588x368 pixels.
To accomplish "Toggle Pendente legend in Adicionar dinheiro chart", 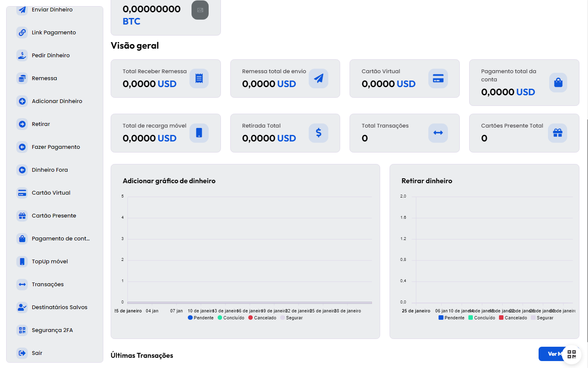I will point(200,318).
